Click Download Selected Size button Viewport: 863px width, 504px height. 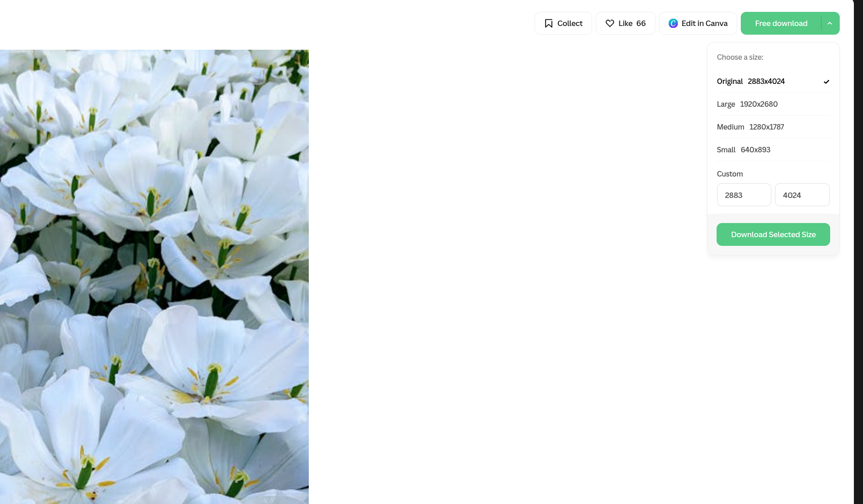[773, 234]
